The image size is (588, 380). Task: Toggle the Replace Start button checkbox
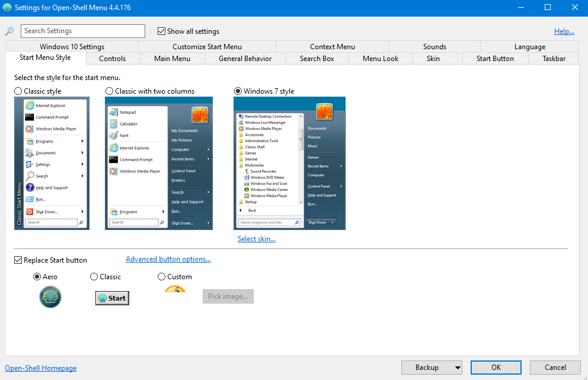point(18,260)
